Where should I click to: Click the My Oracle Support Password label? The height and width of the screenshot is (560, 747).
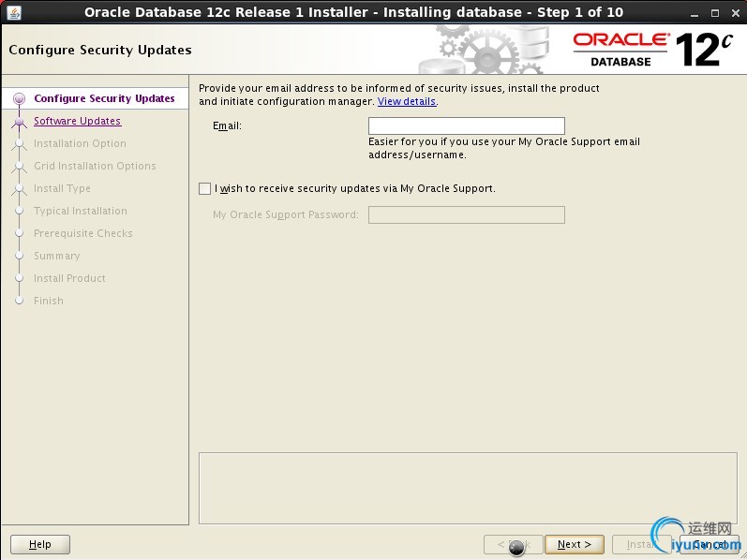tap(286, 214)
